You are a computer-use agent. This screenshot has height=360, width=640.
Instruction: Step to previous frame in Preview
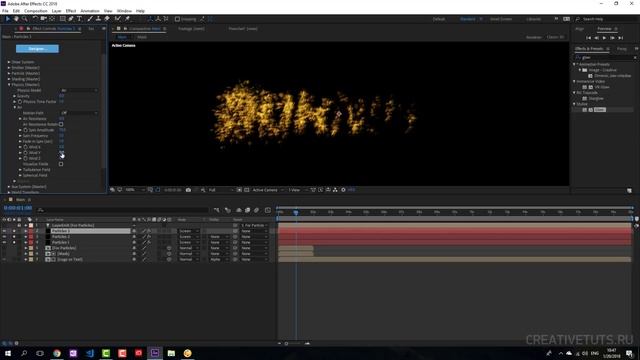point(596,38)
